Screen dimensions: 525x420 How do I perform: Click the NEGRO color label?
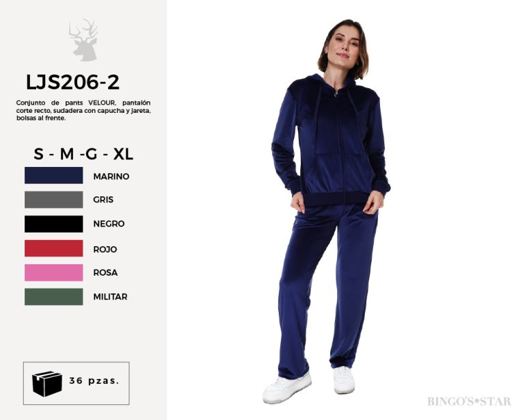[109, 224]
